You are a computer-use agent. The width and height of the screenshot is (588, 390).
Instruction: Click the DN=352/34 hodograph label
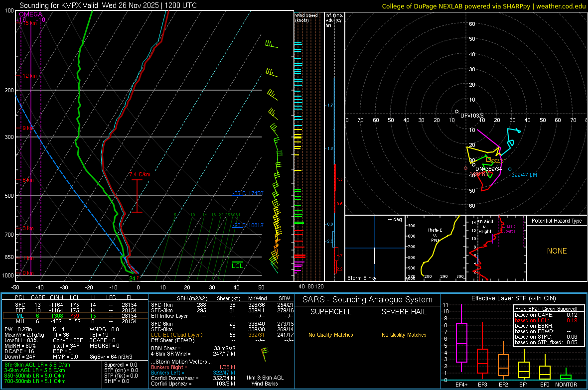point(489,169)
